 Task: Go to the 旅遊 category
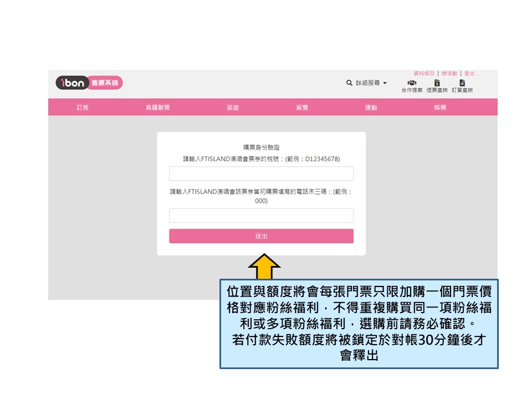[233, 108]
